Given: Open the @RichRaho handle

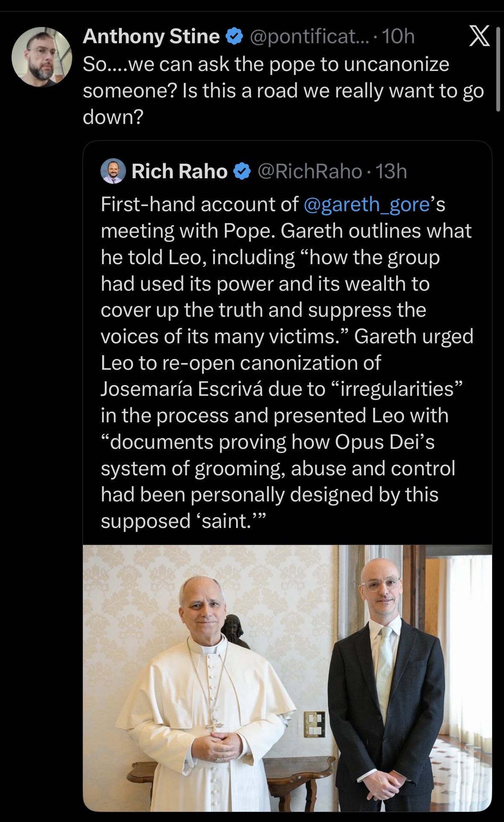Looking at the screenshot, I should (x=310, y=171).
